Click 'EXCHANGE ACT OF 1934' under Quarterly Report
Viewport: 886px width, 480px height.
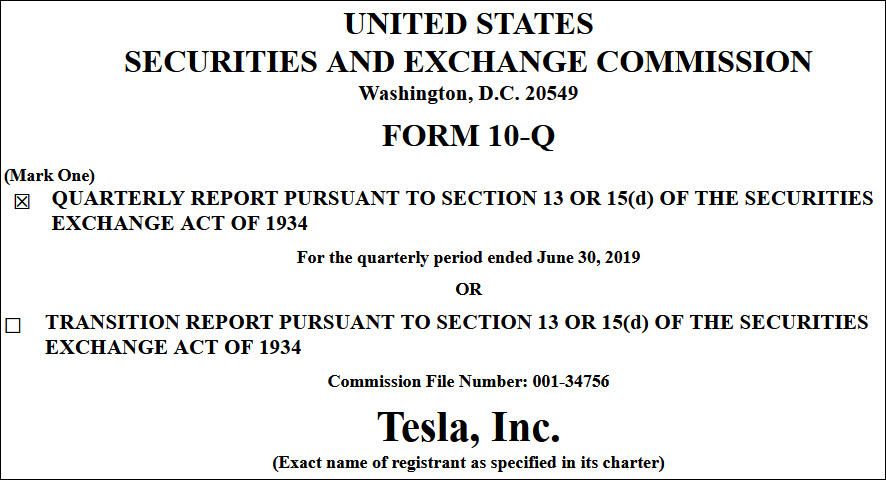pyautogui.click(x=179, y=223)
